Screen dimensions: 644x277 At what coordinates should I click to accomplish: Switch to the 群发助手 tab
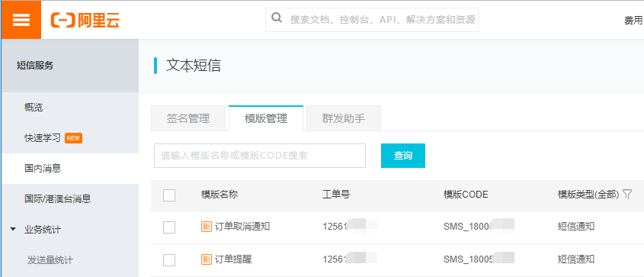click(x=344, y=118)
